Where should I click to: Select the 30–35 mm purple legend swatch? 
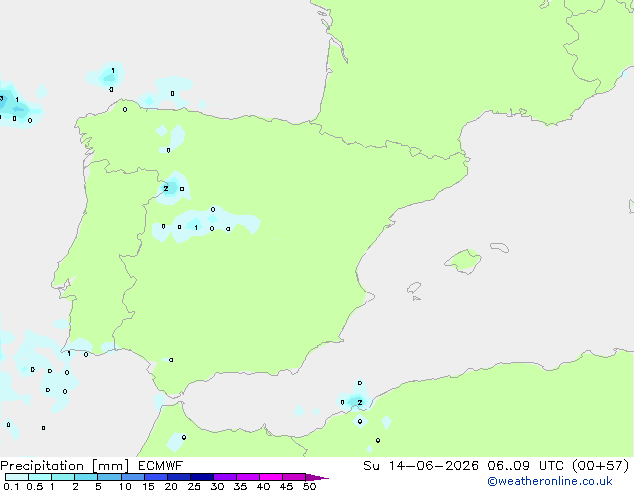224,477
